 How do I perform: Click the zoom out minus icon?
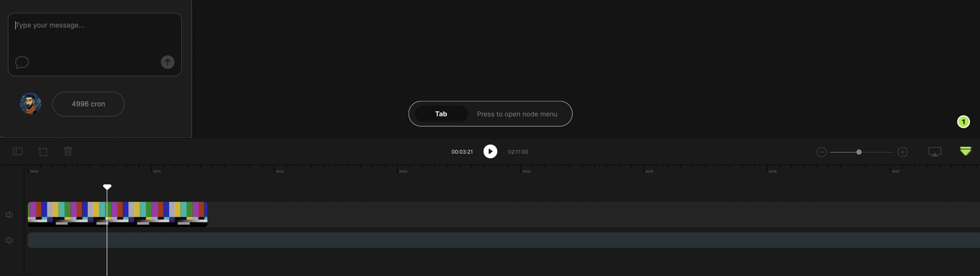pos(821,152)
